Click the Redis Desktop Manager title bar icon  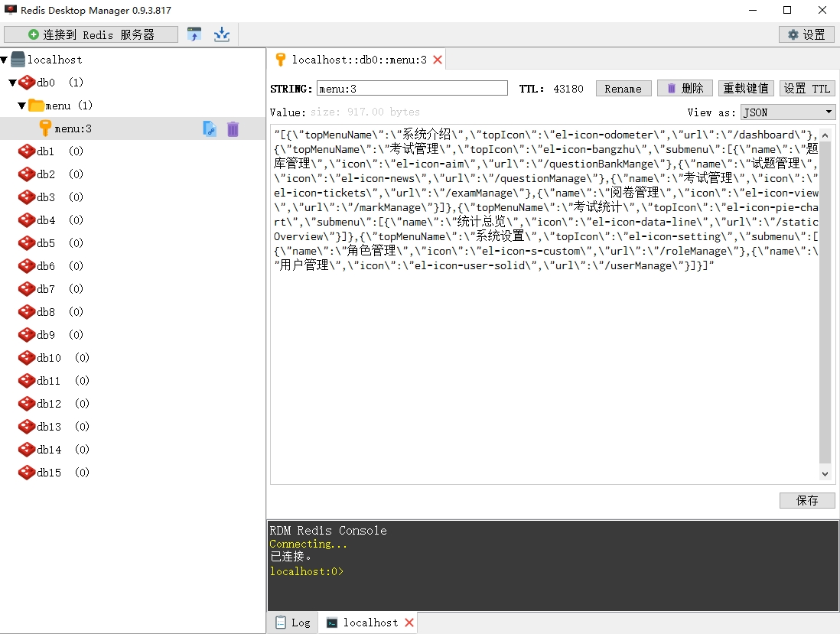pos(10,10)
